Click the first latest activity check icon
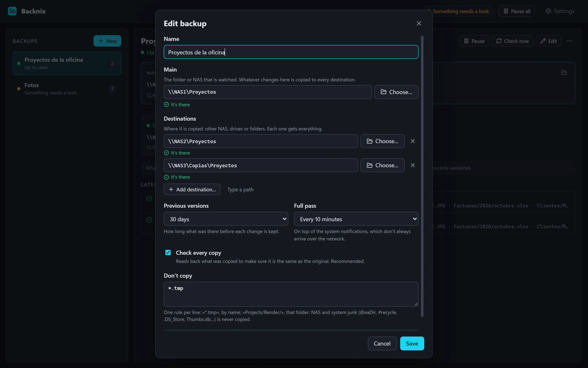Viewport: 588px width, 368px height. point(149,199)
